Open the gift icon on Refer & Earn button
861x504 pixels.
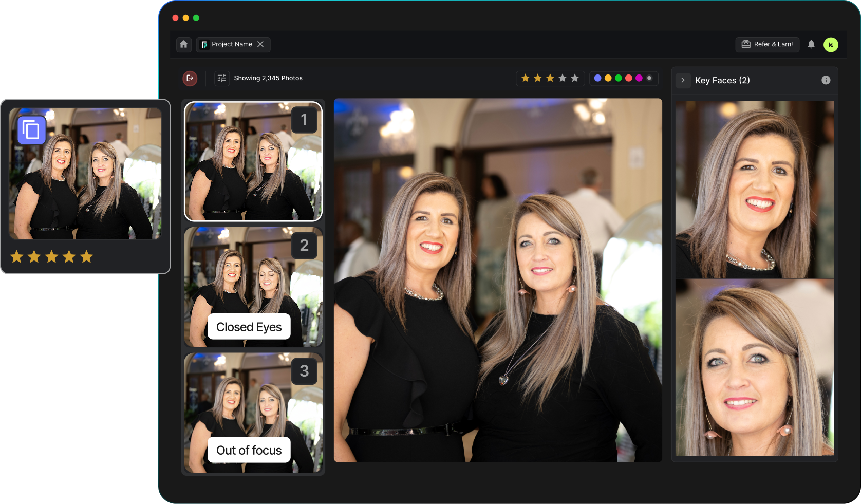pos(745,44)
